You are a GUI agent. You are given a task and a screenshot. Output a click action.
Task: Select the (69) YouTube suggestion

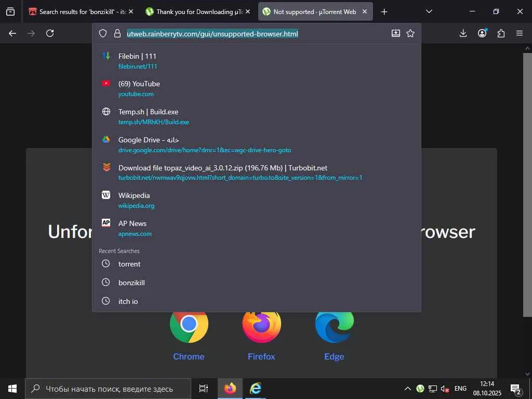[257, 88]
